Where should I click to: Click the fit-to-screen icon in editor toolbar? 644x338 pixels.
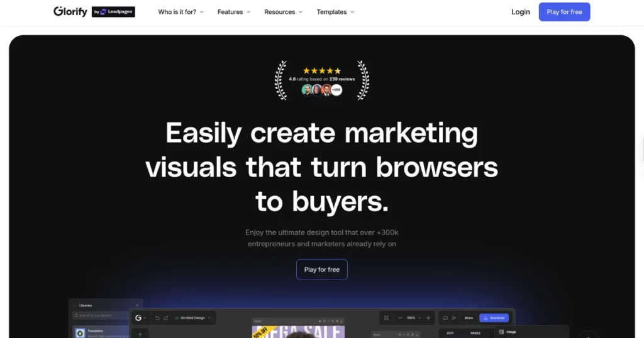tap(386, 318)
